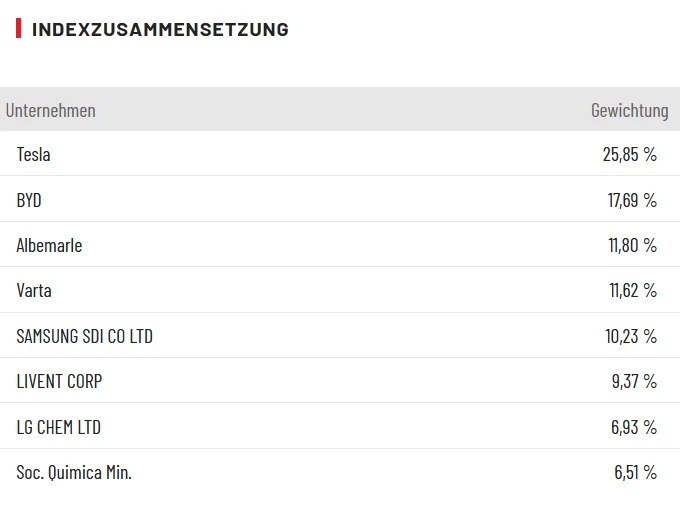Select SAMSUNG SDI CO LTD
680x510 pixels.
[84, 336]
